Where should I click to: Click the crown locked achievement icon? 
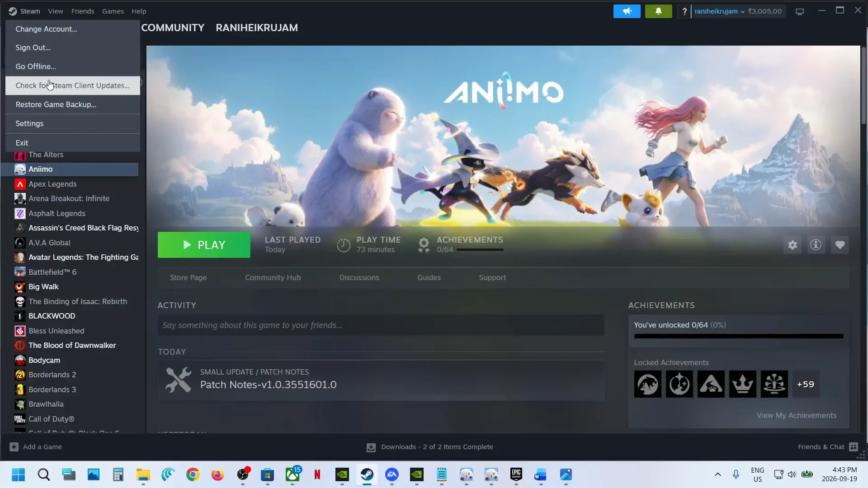[742, 384]
